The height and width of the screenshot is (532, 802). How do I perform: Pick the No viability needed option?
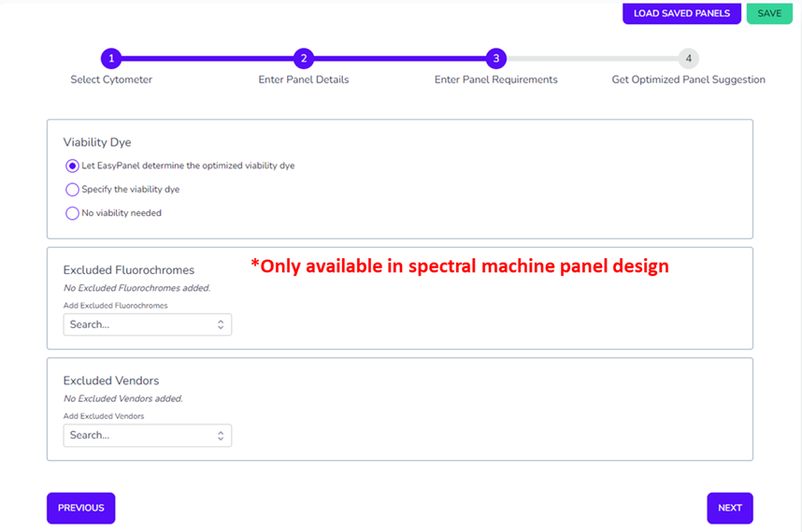coord(73,213)
